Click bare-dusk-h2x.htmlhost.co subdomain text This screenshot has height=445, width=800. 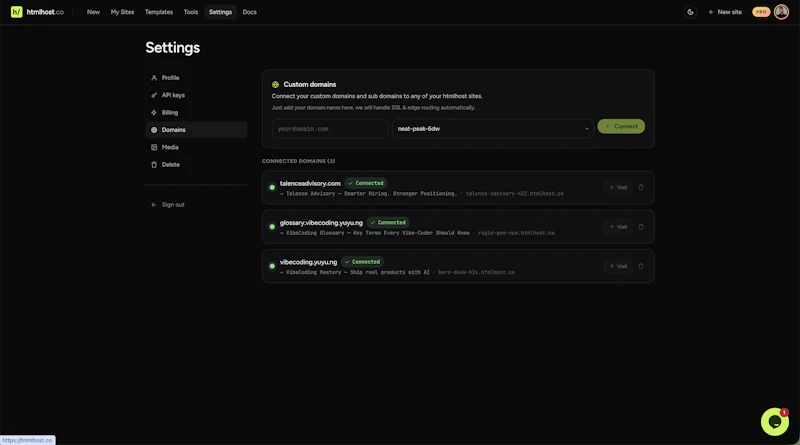tap(477, 272)
